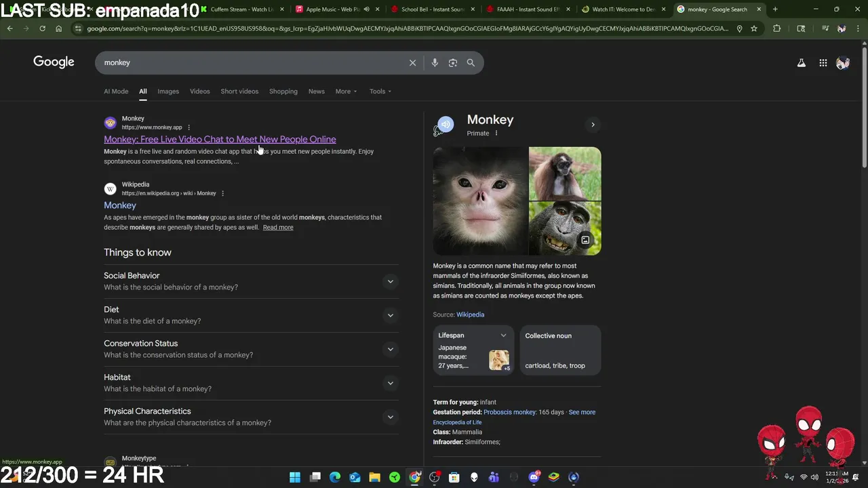
Task: Open Windows Start menu
Action: (x=295, y=477)
